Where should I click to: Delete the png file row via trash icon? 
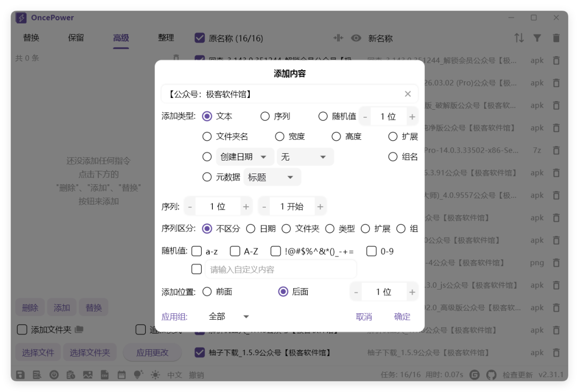[556, 263]
